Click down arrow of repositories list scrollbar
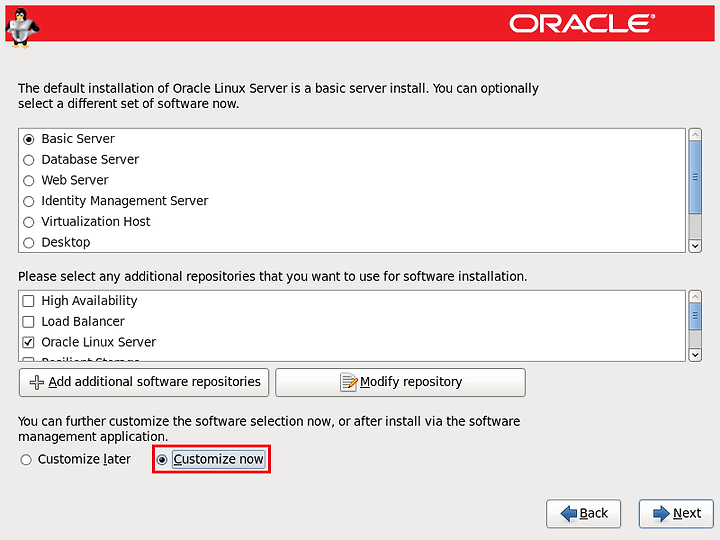The height and width of the screenshot is (540, 720). pos(695,355)
